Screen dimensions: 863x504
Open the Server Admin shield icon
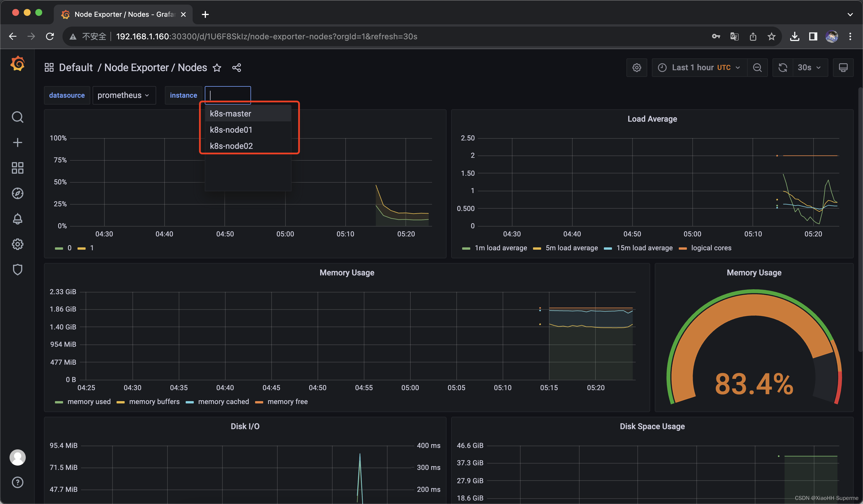(x=17, y=269)
